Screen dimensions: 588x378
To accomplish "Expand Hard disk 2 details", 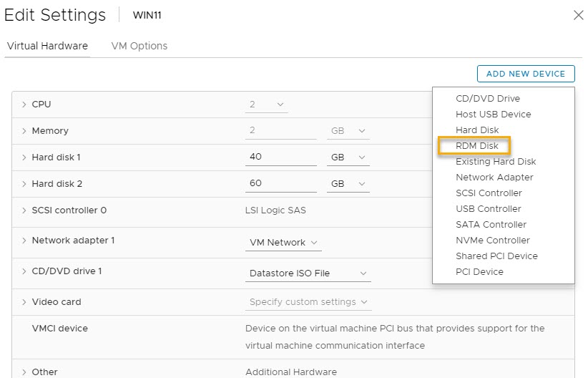I will click(x=24, y=184).
